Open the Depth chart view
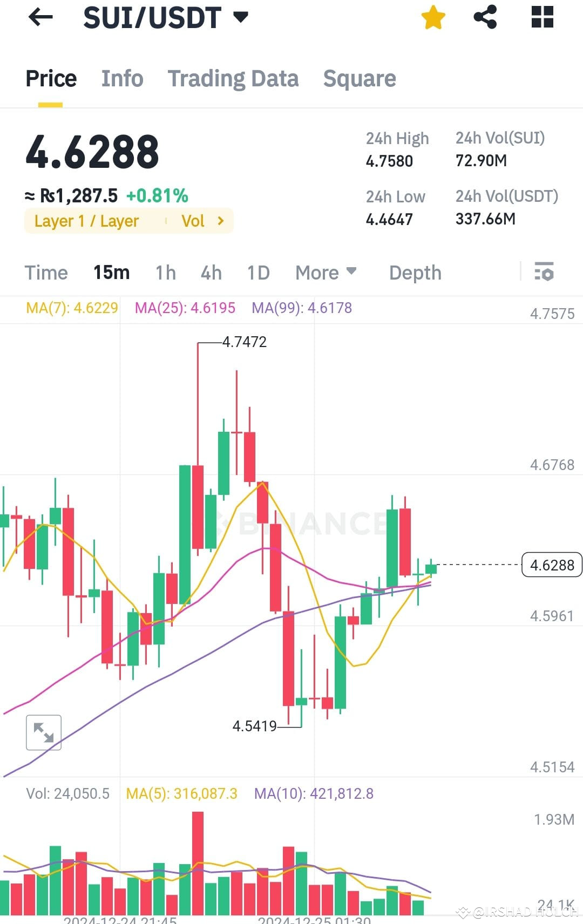583x924 pixels. [x=415, y=273]
